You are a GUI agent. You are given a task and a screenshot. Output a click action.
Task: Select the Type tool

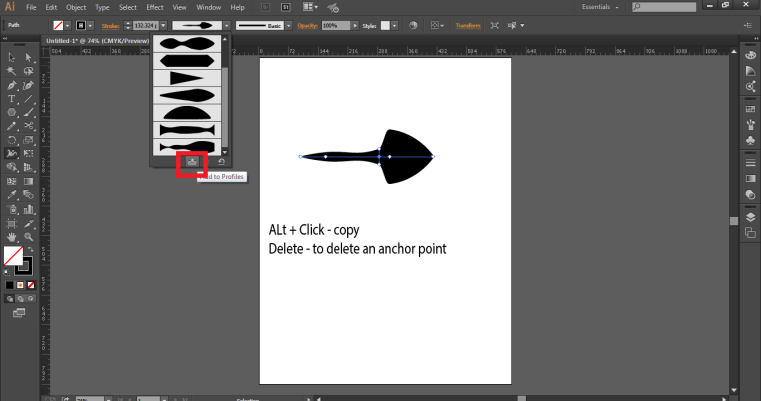(x=11, y=99)
